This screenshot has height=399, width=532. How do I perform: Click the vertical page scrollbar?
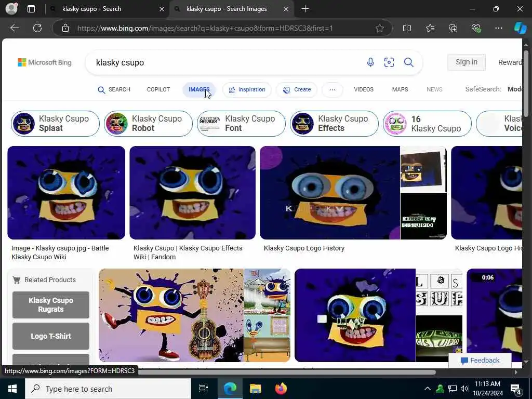(526, 83)
